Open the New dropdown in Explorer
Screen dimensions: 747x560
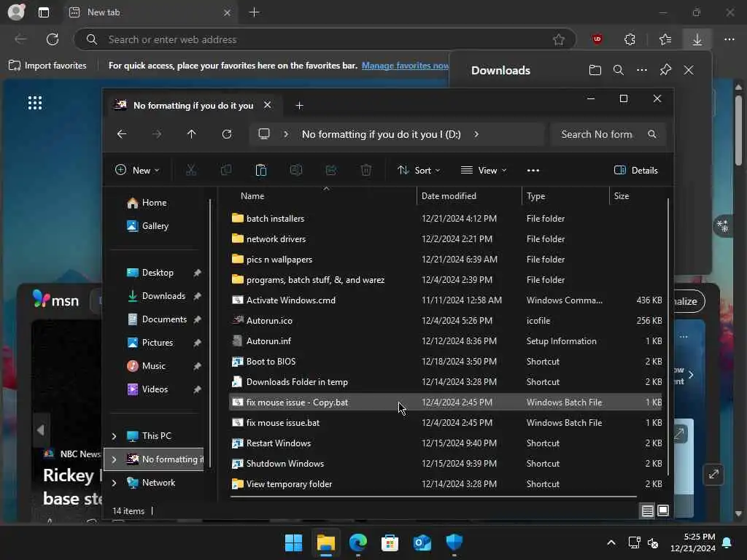(137, 171)
